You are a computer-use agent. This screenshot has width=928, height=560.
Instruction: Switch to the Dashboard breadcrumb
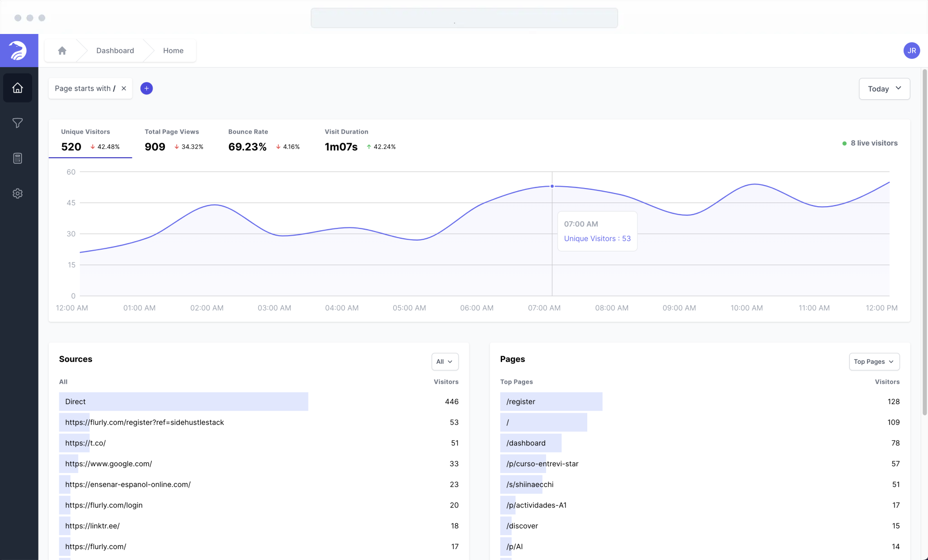pos(115,50)
